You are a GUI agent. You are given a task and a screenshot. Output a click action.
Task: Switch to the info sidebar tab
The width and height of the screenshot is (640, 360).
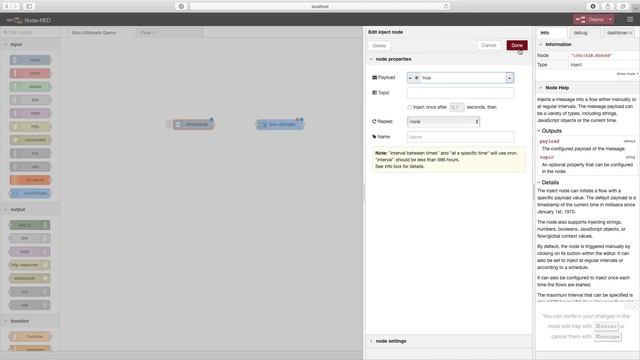coord(551,33)
